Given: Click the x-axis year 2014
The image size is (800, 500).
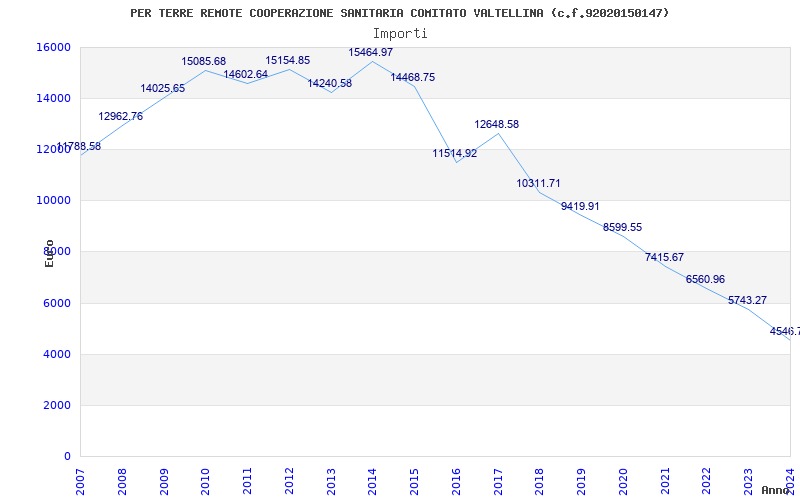Looking at the screenshot, I should [x=372, y=482].
